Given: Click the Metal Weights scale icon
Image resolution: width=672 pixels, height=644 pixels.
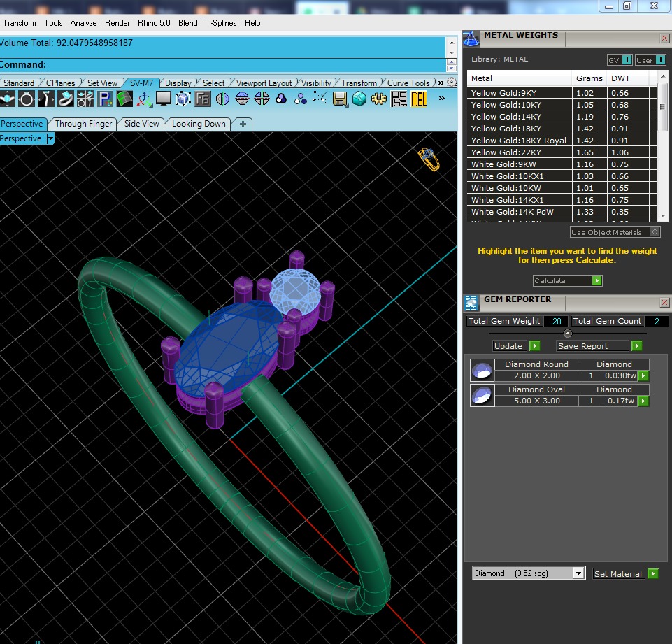Looking at the screenshot, I should [x=471, y=39].
